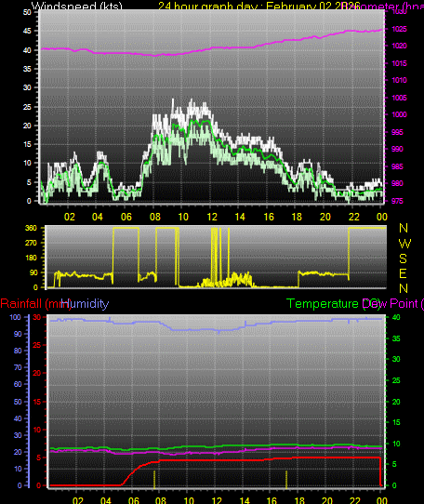The height and width of the screenshot is (504, 424).
Task: Click the "Windspeed (kts)" heading
Action: tap(77, 6)
